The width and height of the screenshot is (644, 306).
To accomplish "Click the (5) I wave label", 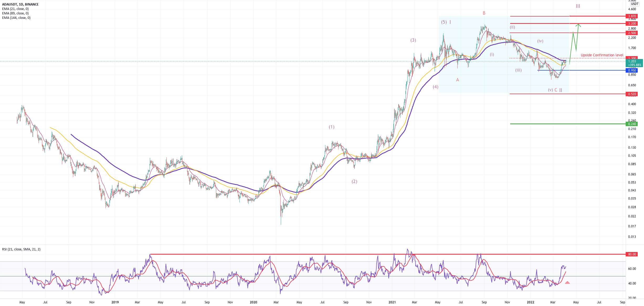I will (x=446, y=22).
